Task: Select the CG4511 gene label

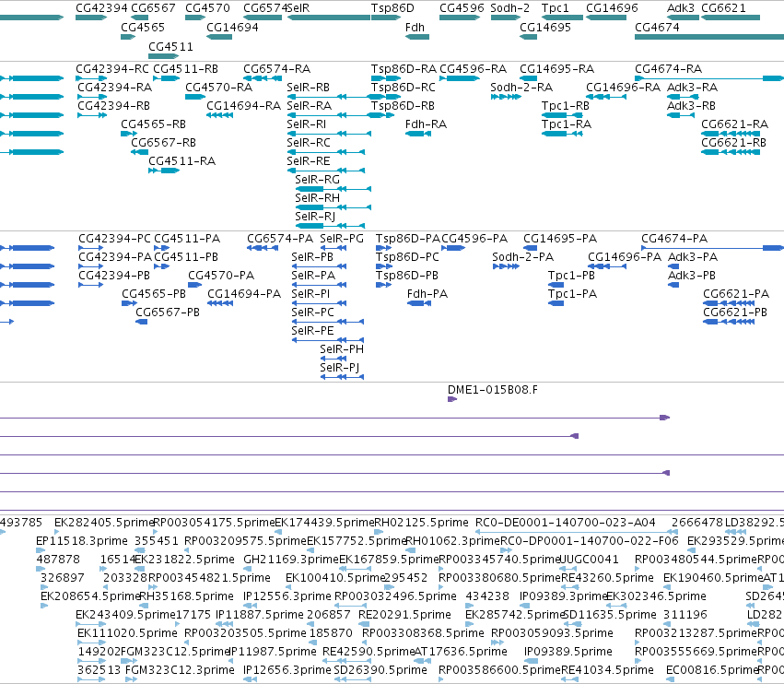Action: tap(170, 46)
